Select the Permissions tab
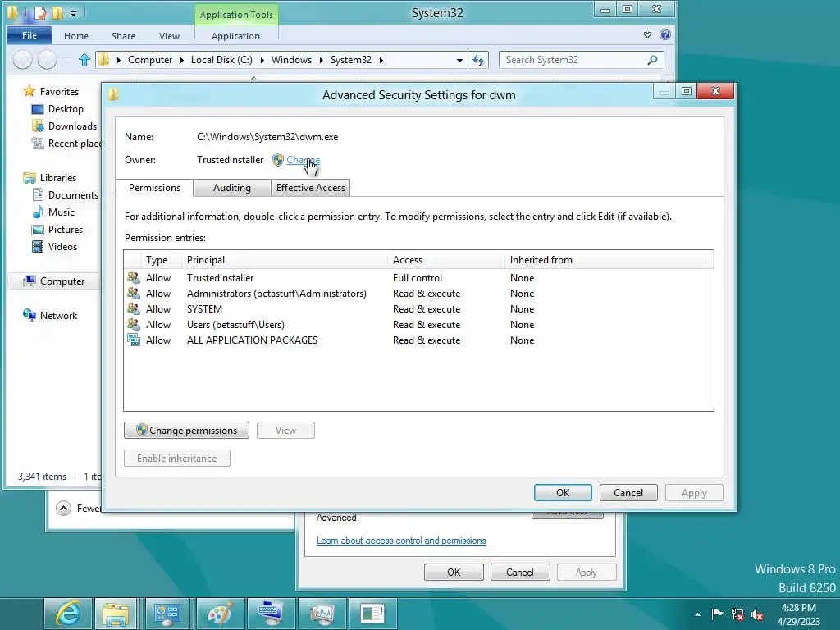This screenshot has width=840, height=630. pyautogui.click(x=154, y=188)
